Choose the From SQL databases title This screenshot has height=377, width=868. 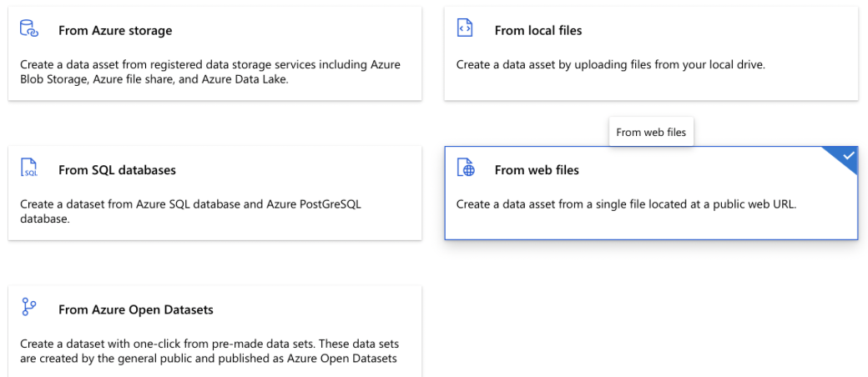click(117, 170)
